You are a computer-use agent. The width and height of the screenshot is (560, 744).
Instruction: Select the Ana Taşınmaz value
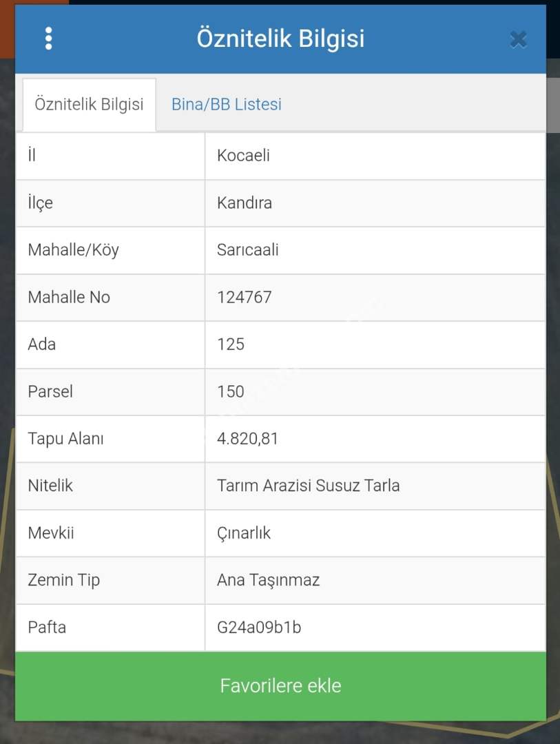pyautogui.click(x=268, y=580)
